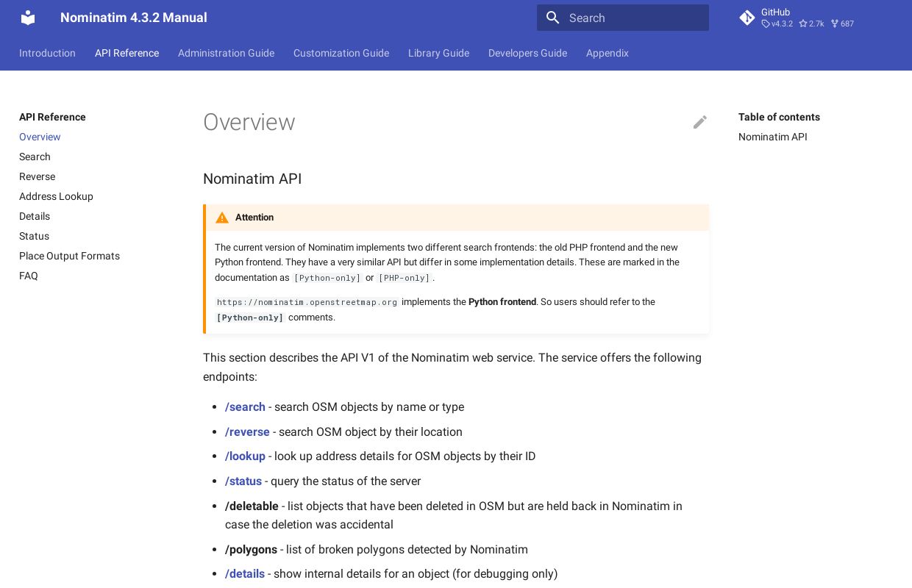Click the Overview page heading
This screenshot has width=912, height=588.
(x=249, y=122)
